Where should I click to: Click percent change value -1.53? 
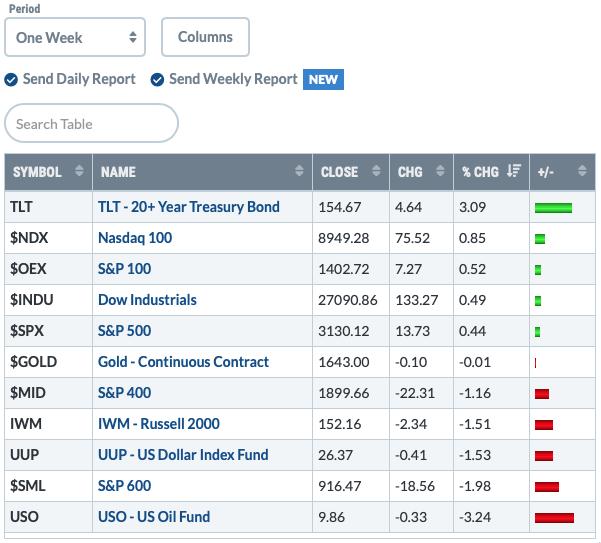click(475, 456)
